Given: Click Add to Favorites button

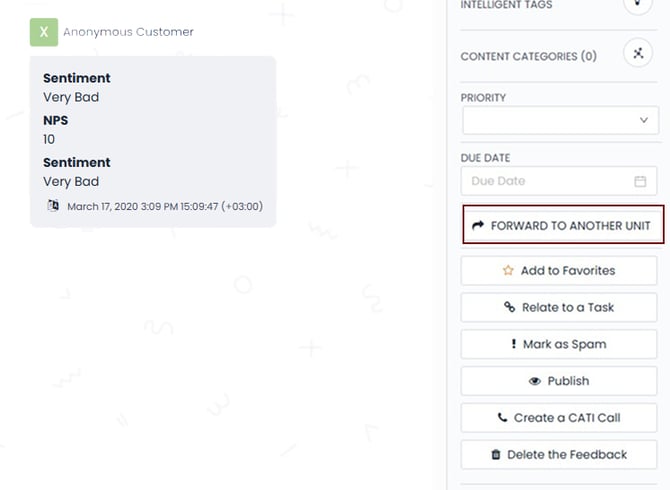Looking at the screenshot, I should point(559,270).
